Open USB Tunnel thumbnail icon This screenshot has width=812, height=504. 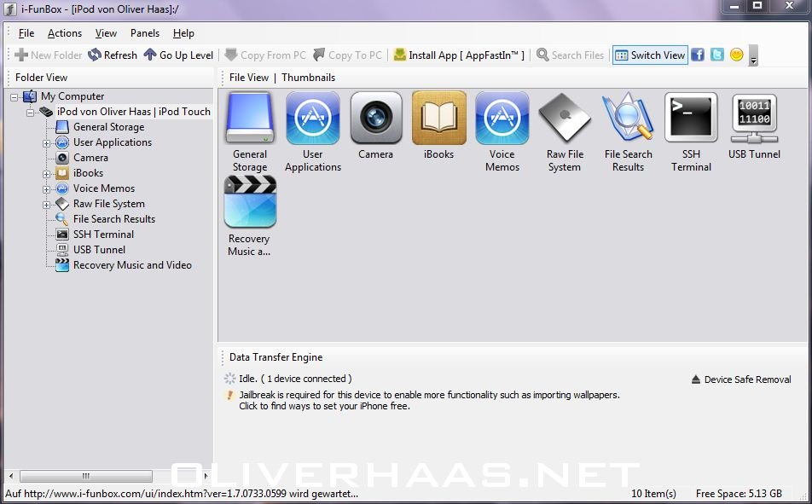pos(754,118)
